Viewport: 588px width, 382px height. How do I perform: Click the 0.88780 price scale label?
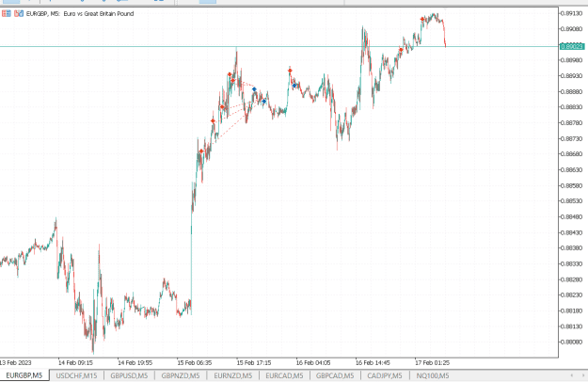573,123
